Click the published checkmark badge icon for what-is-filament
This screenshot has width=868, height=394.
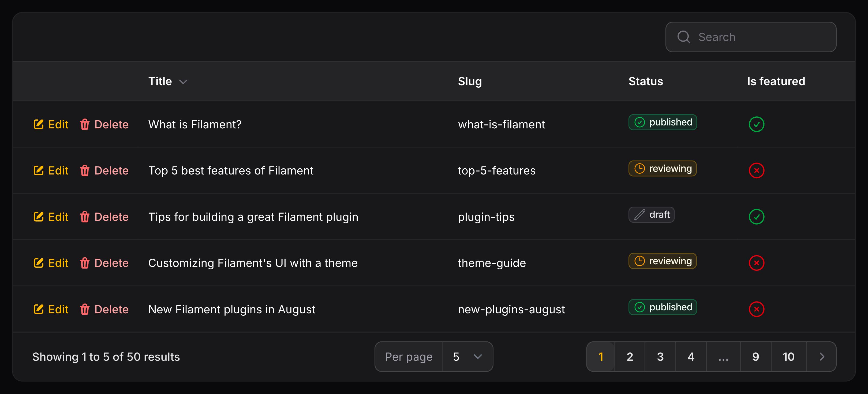pyautogui.click(x=639, y=122)
